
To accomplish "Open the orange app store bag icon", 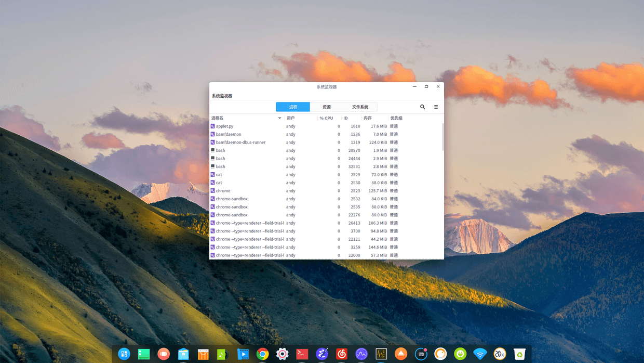I will (x=203, y=354).
